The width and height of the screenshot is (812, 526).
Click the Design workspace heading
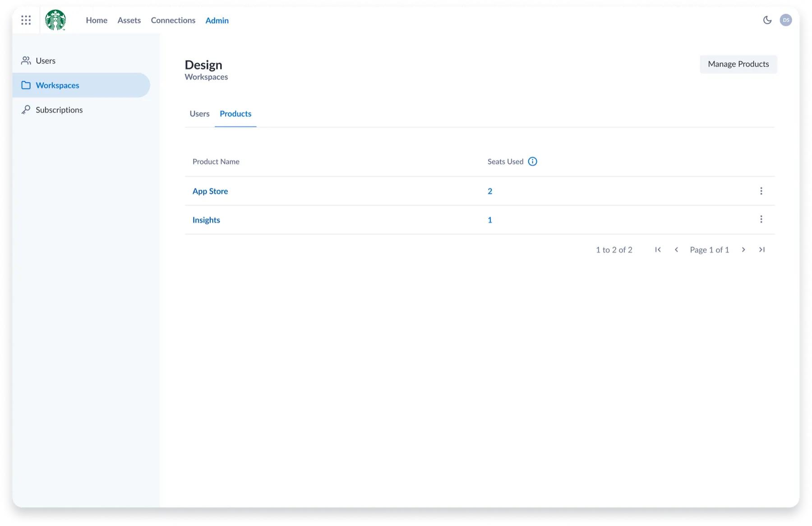coord(203,65)
